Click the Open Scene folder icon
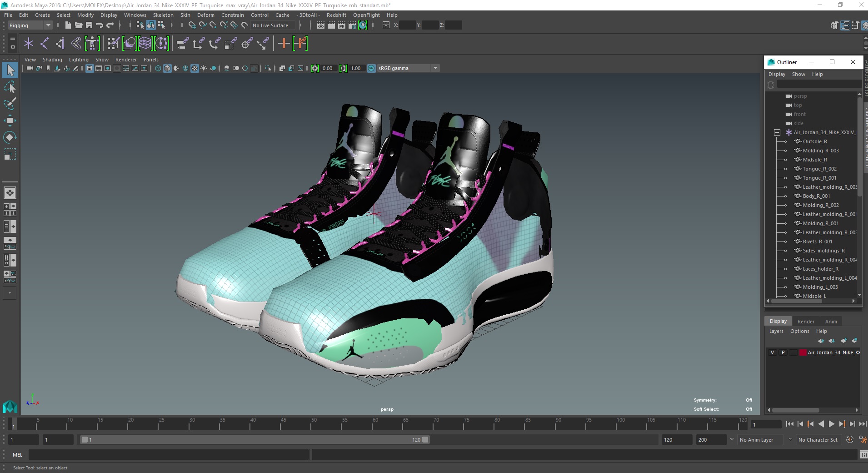 [78, 25]
